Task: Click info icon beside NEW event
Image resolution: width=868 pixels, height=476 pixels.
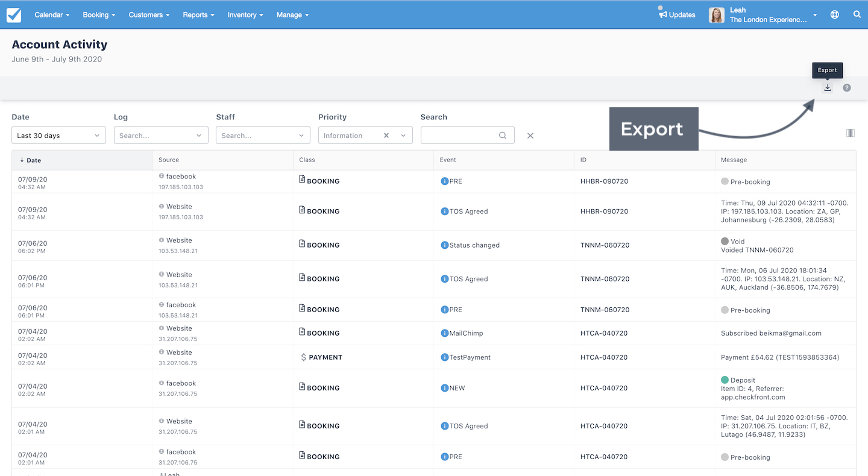Action: tap(444, 388)
